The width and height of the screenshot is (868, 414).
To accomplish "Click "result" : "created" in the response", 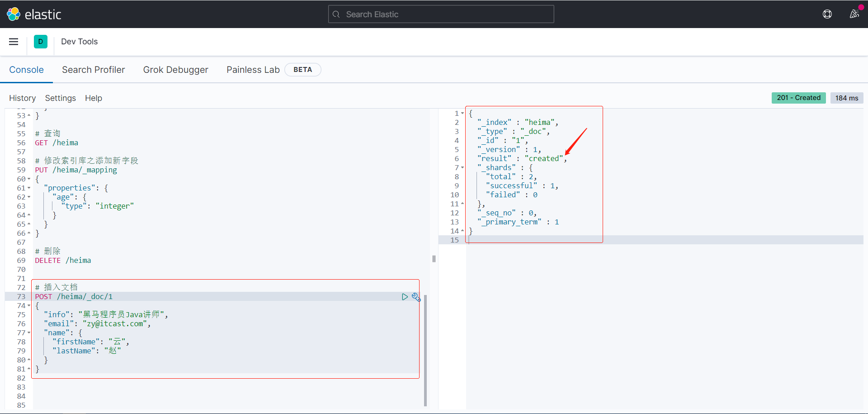I will tap(522, 159).
